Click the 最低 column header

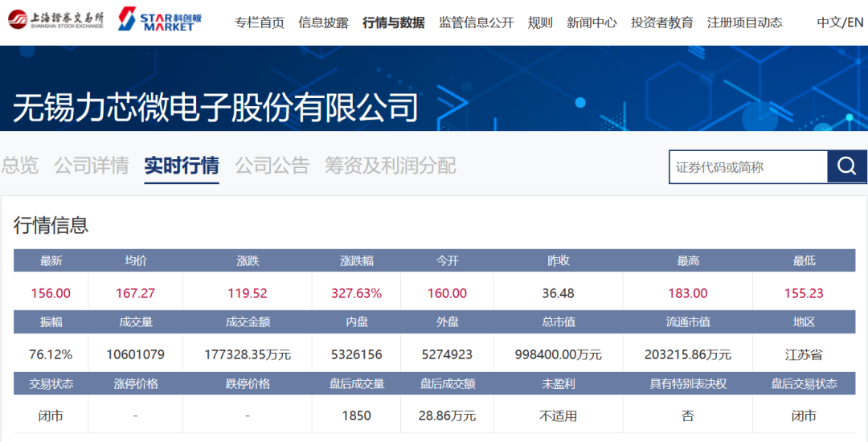point(804,260)
